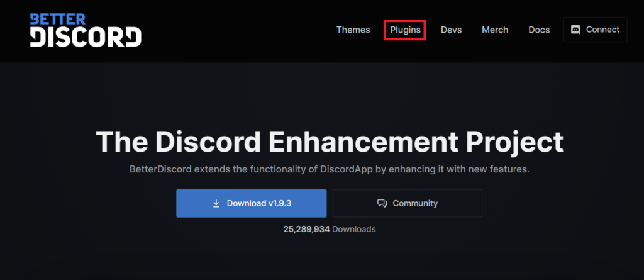Open the Devs navigation link
Viewport: 644px width, 280px height.
(452, 30)
